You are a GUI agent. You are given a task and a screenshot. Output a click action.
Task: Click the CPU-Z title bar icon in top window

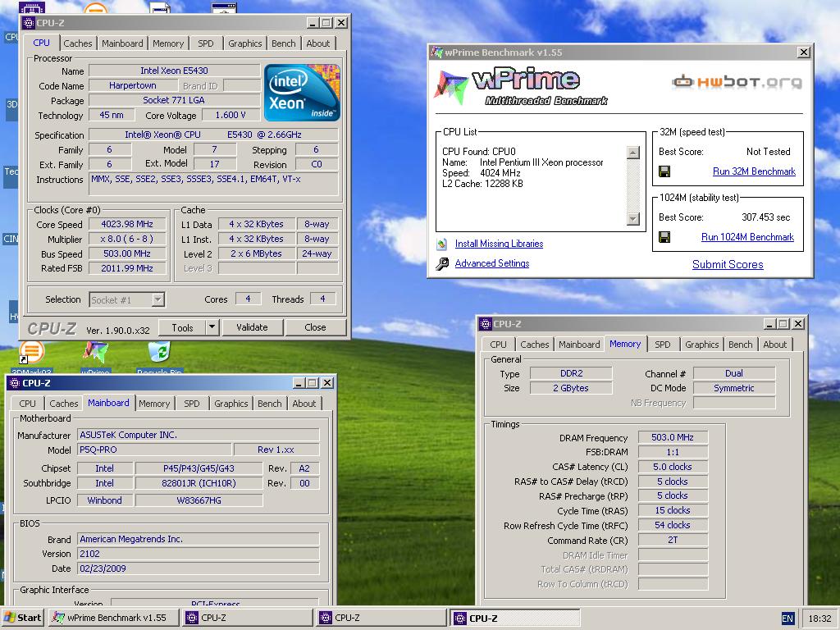(29, 23)
